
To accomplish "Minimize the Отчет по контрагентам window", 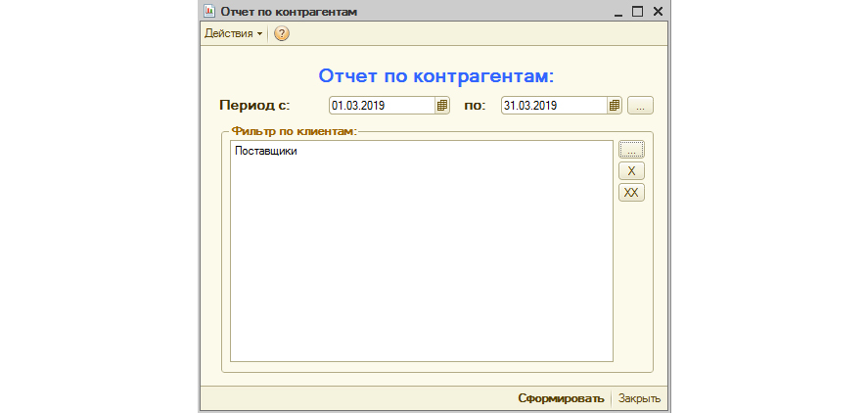I will (x=618, y=12).
